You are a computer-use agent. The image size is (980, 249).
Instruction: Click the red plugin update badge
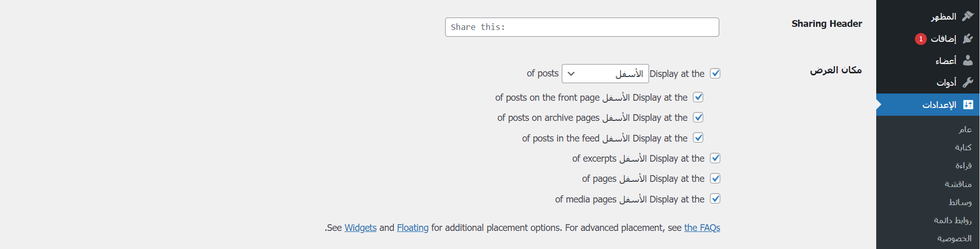(x=921, y=39)
